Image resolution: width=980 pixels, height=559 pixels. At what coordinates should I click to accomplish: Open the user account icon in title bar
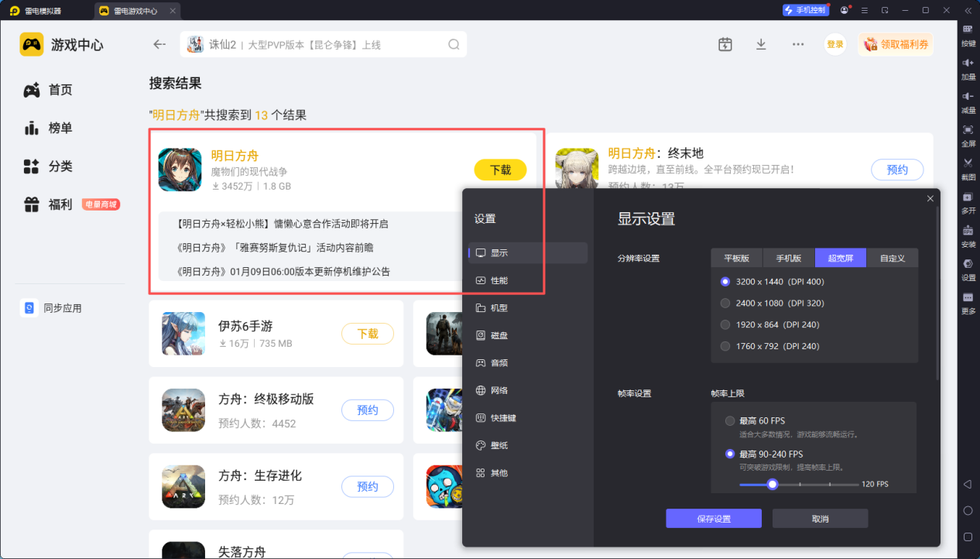click(x=844, y=10)
